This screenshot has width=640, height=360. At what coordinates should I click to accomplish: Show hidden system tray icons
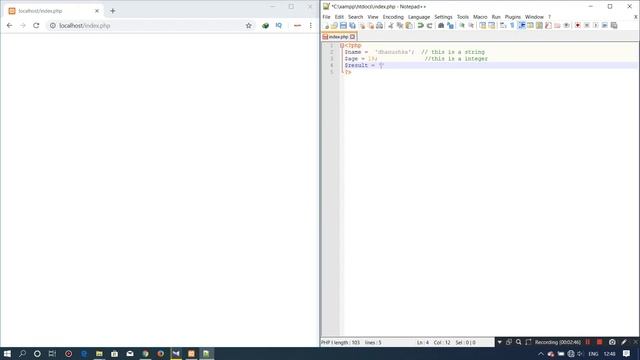click(541, 354)
